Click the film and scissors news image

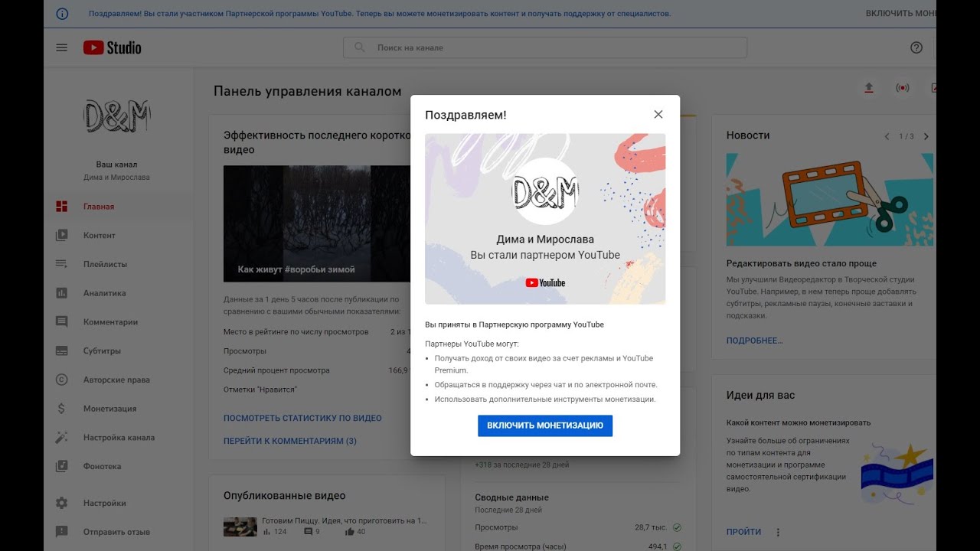(830, 200)
